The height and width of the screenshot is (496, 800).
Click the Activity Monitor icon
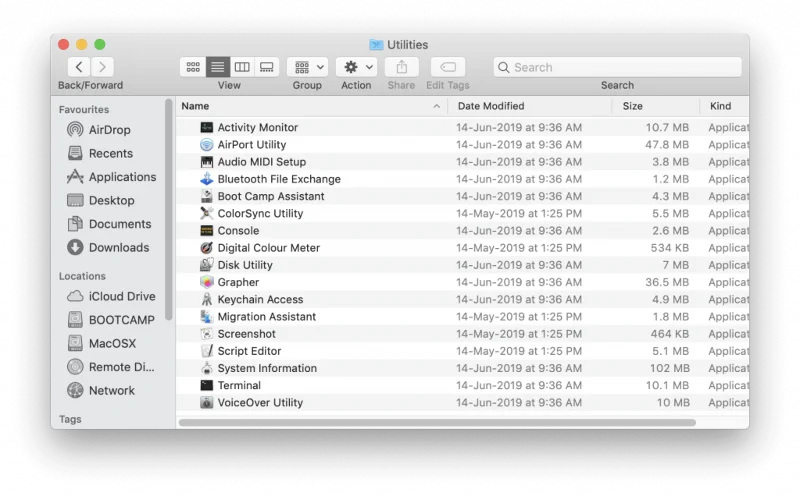click(207, 128)
